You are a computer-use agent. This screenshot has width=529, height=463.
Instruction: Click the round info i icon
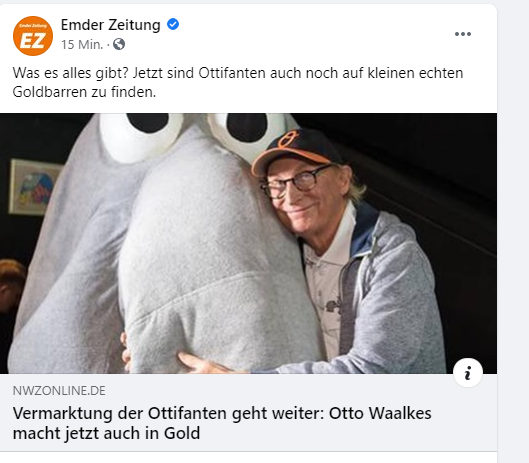(468, 373)
